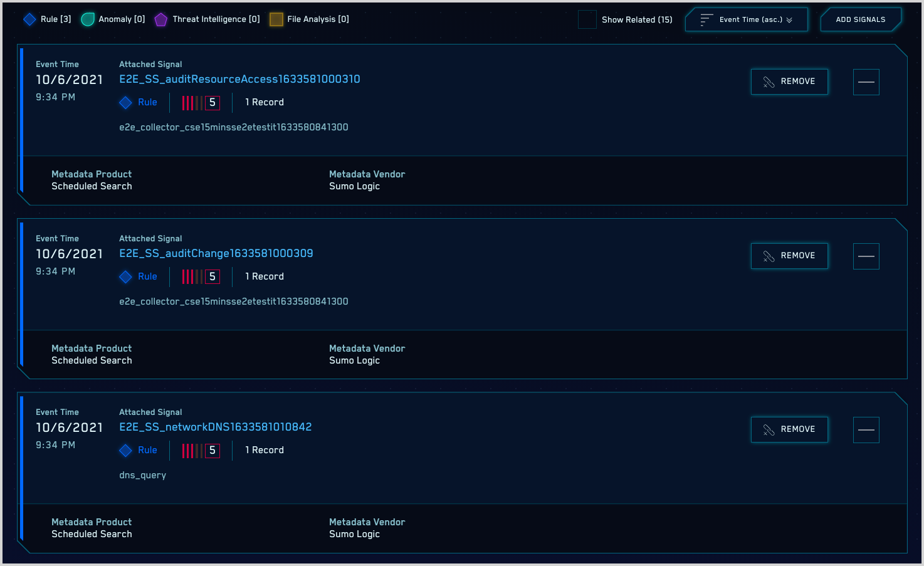Collapse the auditChange signal card

pyautogui.click(x=866, y=256)
